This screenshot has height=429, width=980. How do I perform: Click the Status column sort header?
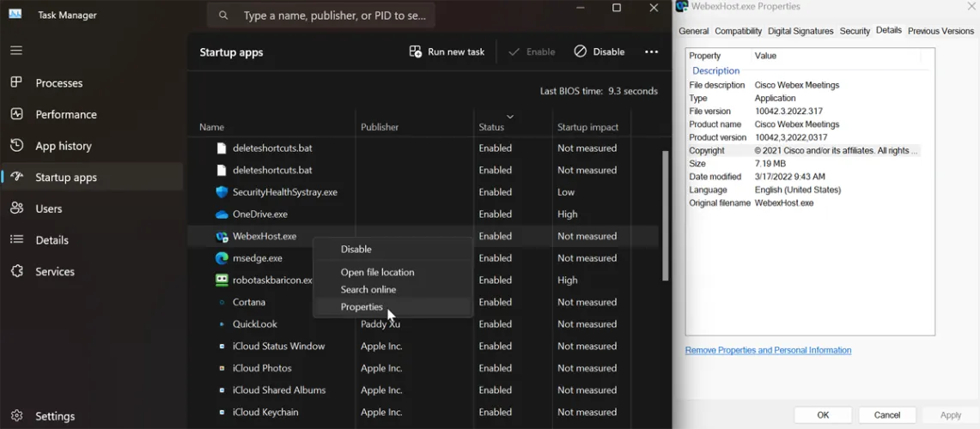(491, 127)
